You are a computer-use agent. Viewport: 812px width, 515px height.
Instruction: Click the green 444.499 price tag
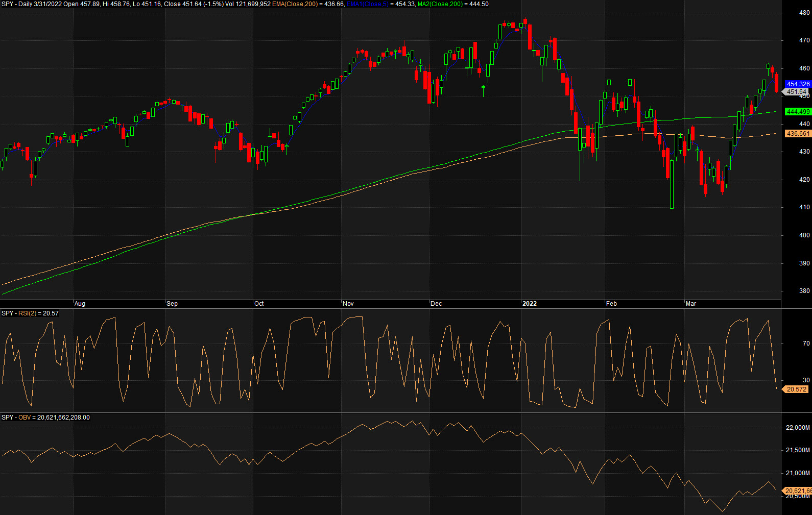click(798, 112)
